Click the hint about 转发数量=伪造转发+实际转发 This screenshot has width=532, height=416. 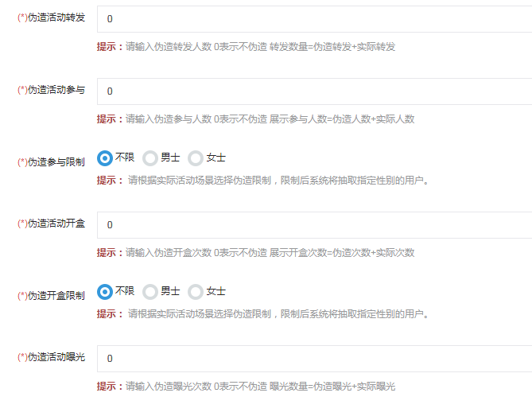[246, 46]
